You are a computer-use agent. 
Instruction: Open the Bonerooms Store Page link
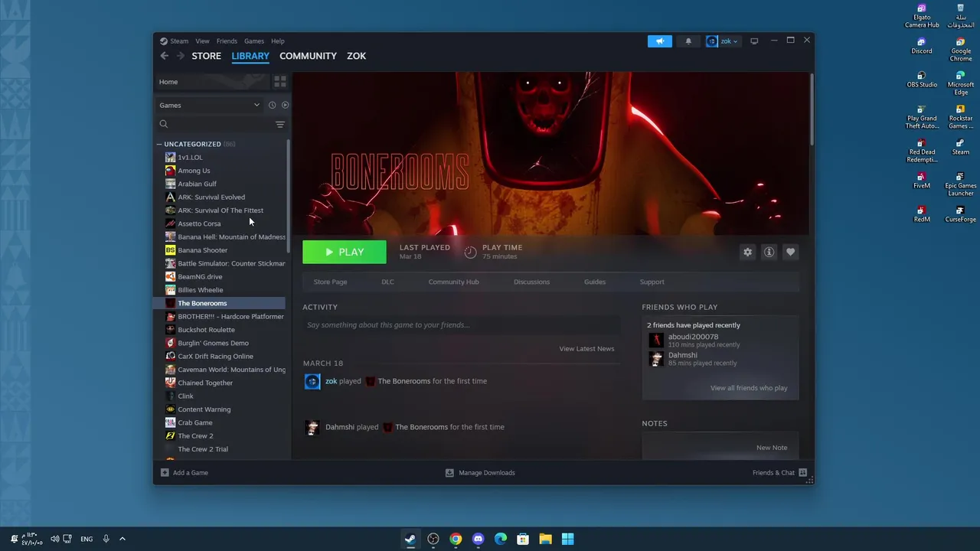tap(330, 282)
